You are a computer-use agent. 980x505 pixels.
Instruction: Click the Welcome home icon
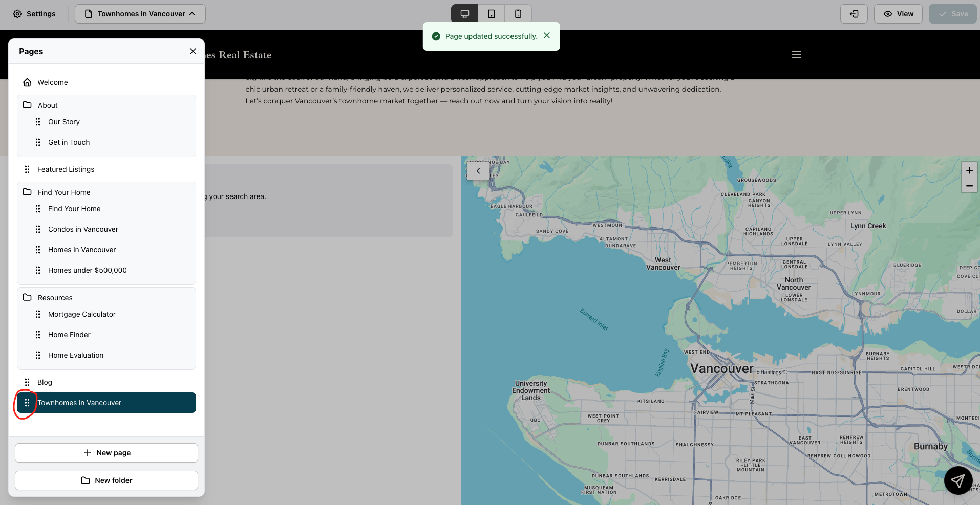point(27,82)
